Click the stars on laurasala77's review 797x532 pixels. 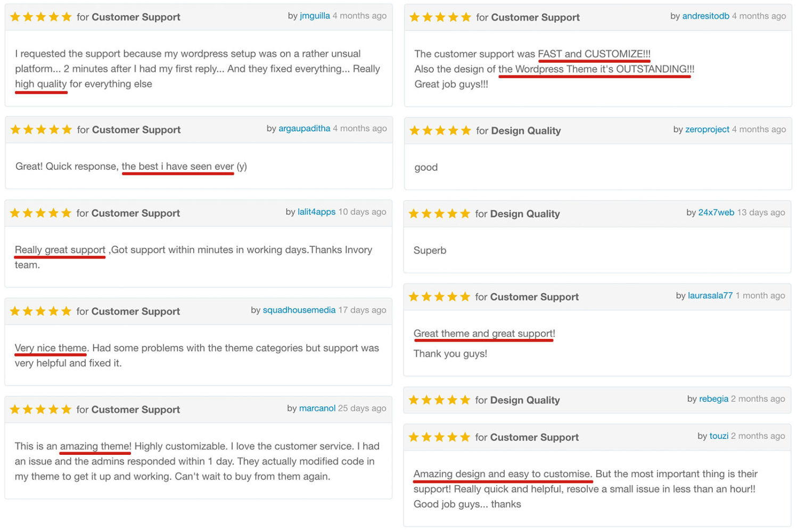coord(439,296)
